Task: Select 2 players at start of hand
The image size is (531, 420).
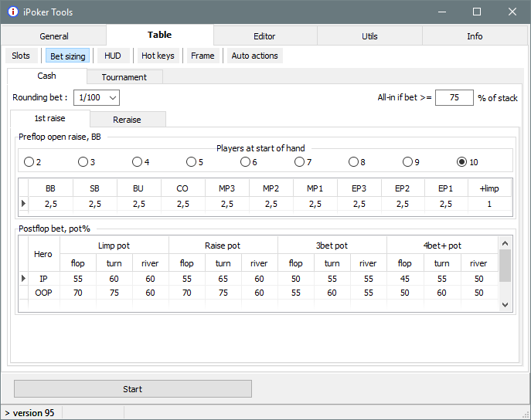Action: pos(29,162)
